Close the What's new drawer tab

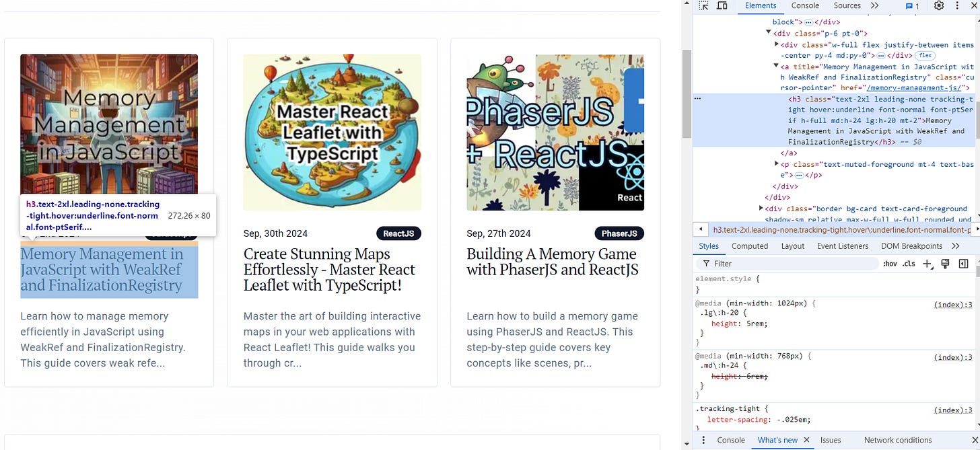807,441
